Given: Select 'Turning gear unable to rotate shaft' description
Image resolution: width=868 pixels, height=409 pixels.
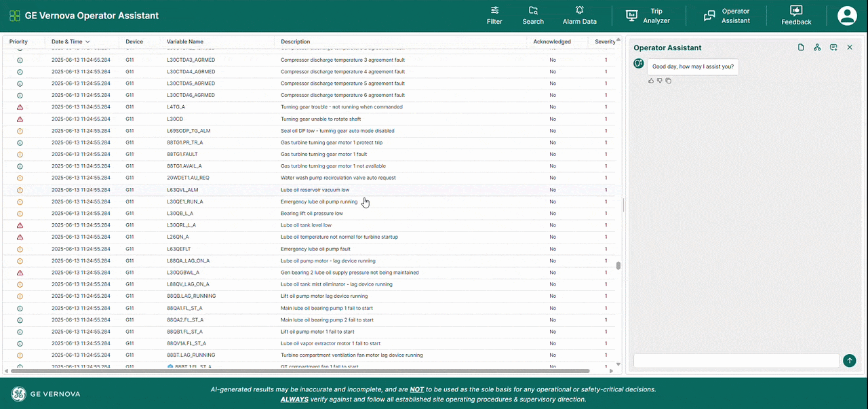Looking at the screenshot, I should pos(321,119).
